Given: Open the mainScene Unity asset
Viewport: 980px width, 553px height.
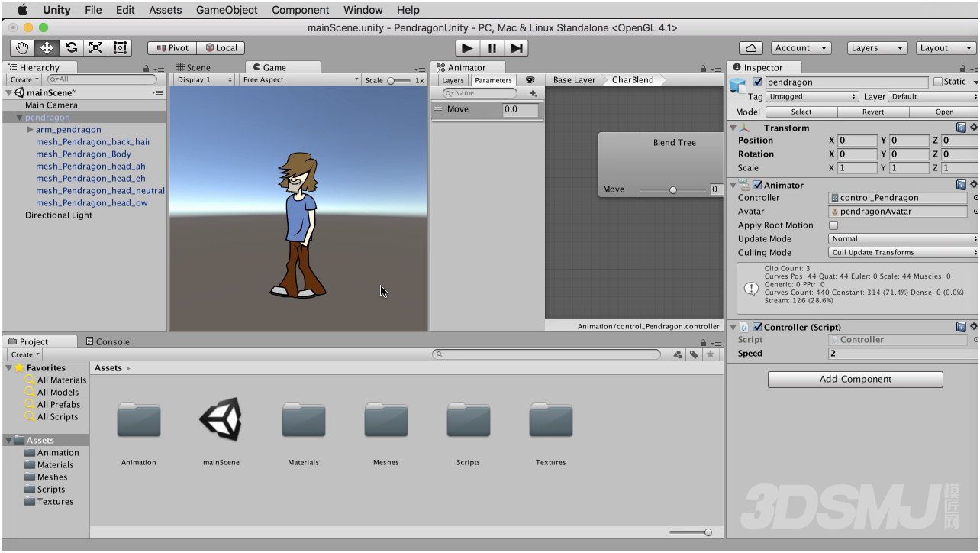Looking at the screenshot, I should [221, 421].
